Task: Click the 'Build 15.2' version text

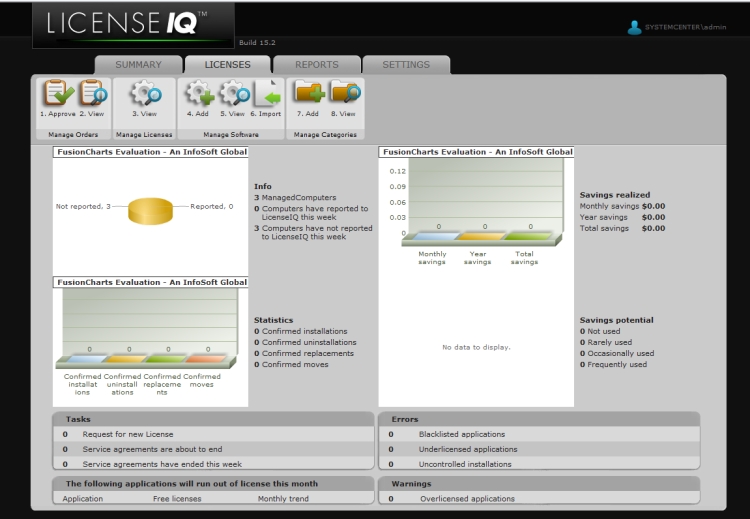Action: coord(257,43)
